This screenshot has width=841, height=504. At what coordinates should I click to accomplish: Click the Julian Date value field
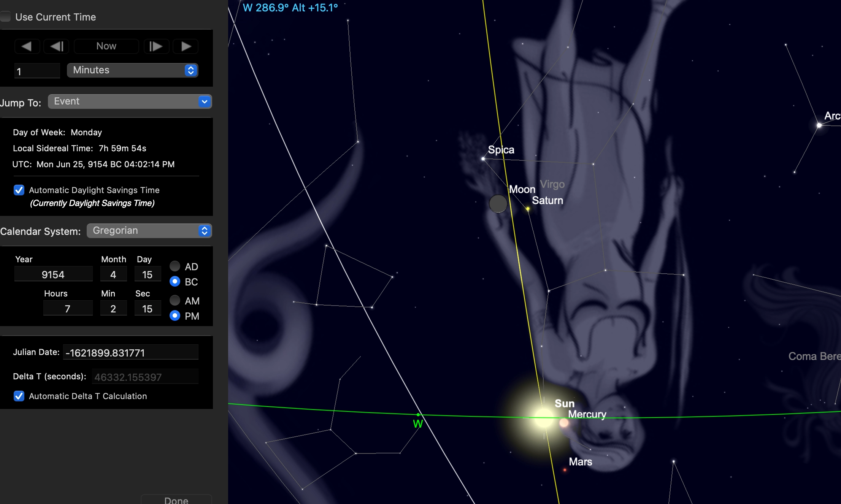click(131, 352)
